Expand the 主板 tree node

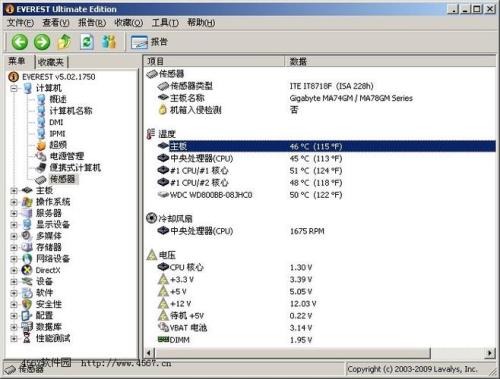tap(14, 191)
